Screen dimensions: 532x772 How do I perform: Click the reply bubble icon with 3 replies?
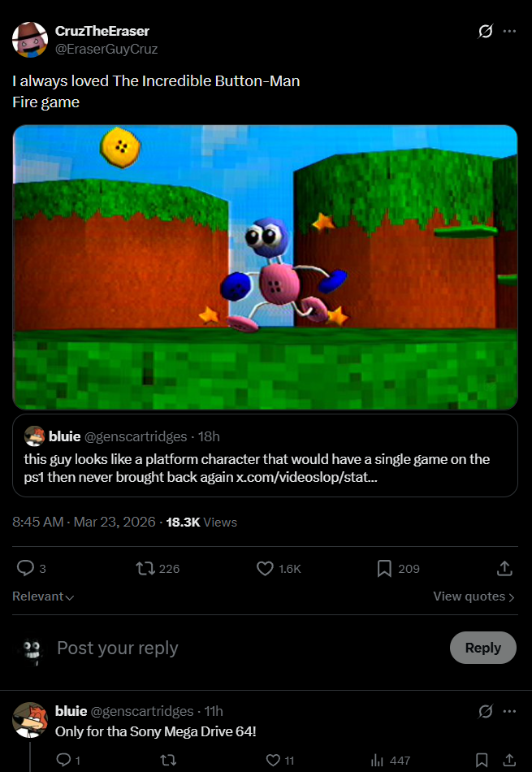26,569
